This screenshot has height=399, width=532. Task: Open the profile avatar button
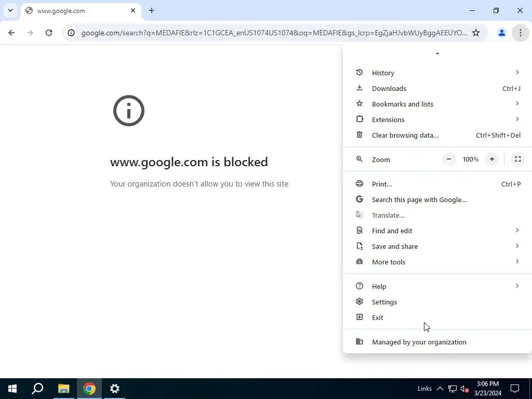click(501, 33)
